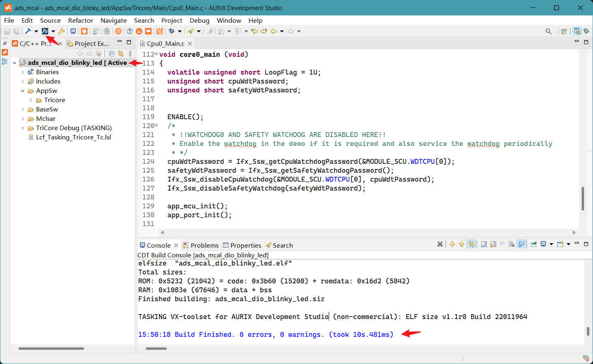Click the magnifier search icon in toolbar

point(548,31)
